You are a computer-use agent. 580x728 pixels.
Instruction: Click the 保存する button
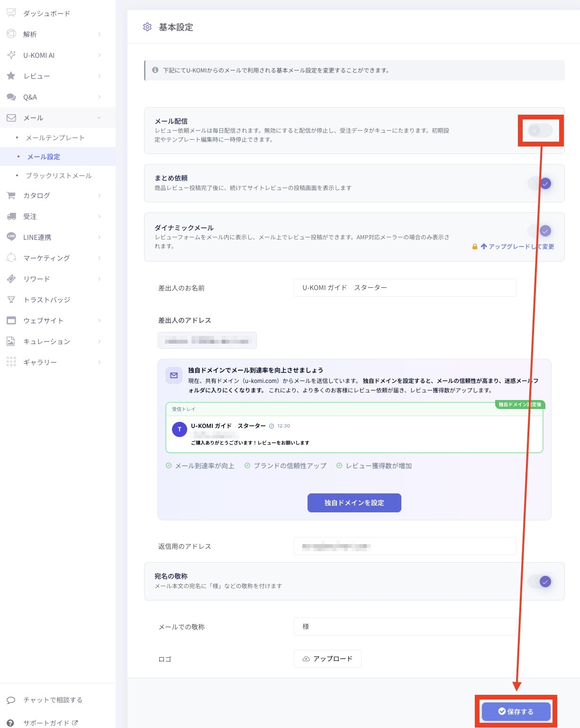click(516, 711)
